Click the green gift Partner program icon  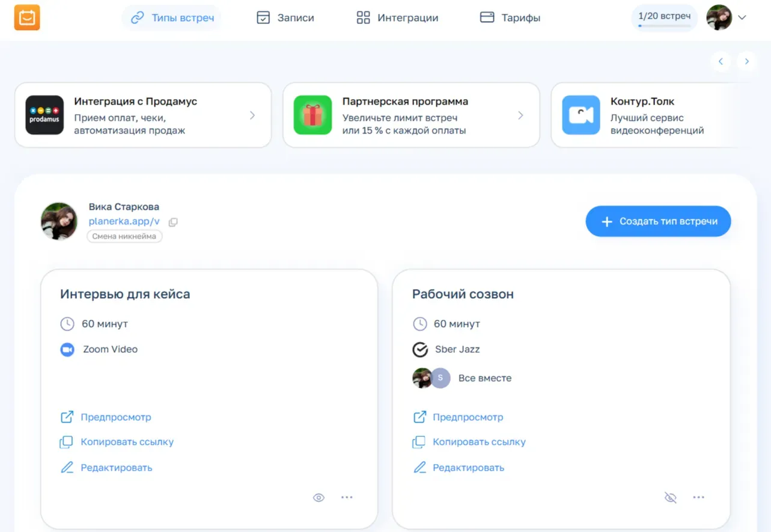[312, 115]
